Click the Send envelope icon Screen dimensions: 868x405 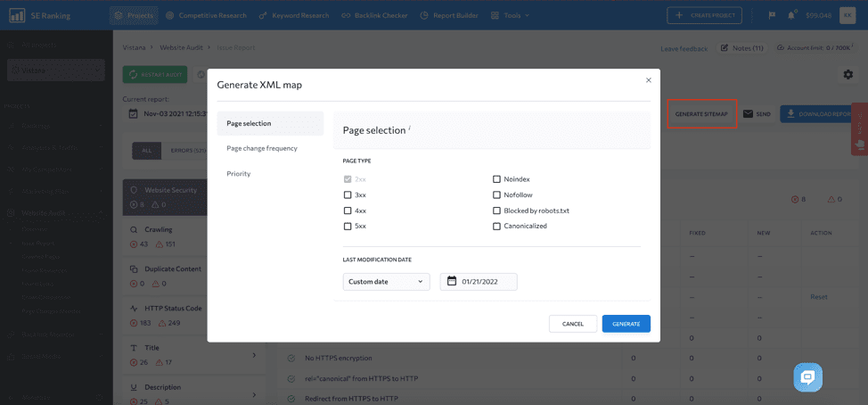748,114
